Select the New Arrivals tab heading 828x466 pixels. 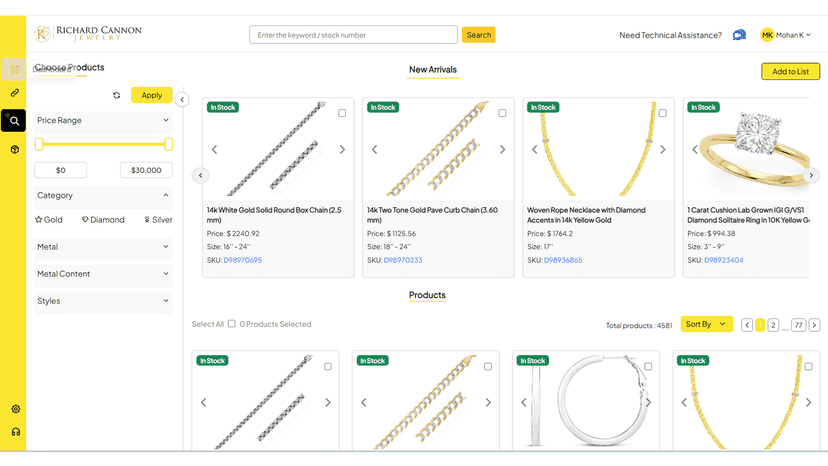point(432,70)
